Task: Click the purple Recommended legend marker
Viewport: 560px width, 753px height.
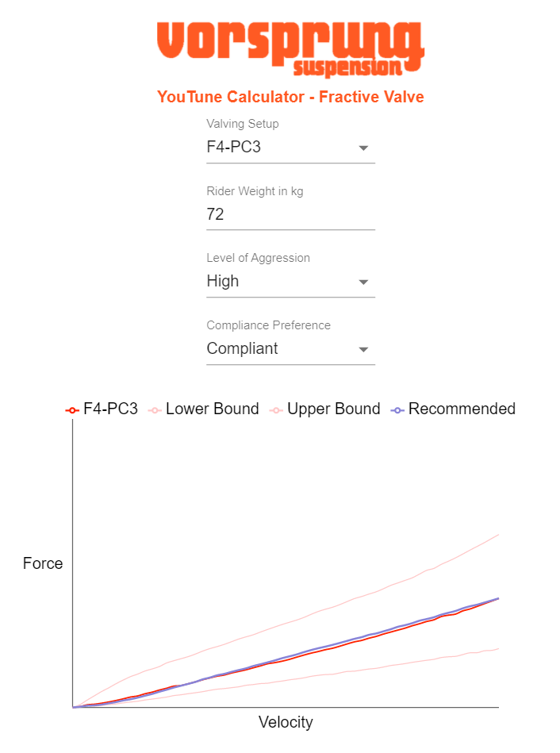Action: [x=397, y=409]
